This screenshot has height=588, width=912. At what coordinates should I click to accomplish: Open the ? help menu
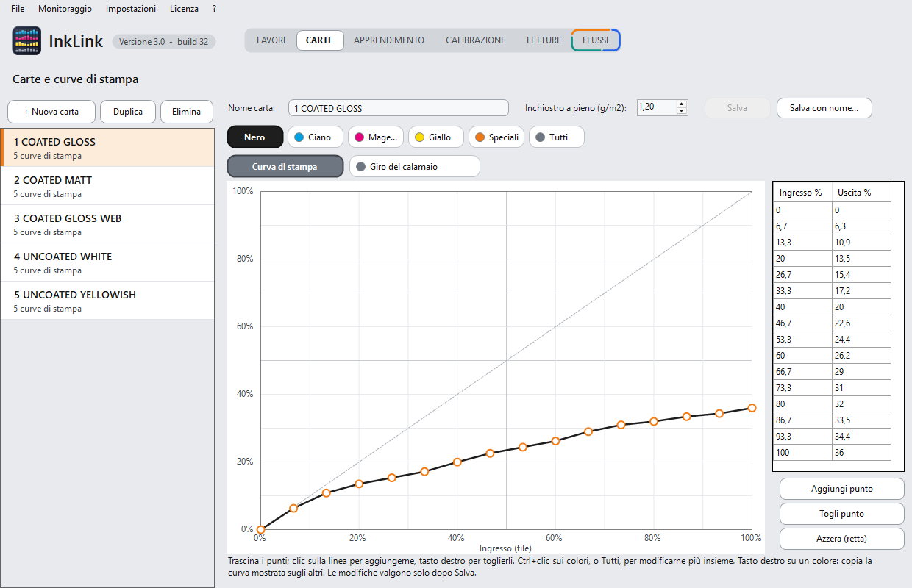[214, 9]
